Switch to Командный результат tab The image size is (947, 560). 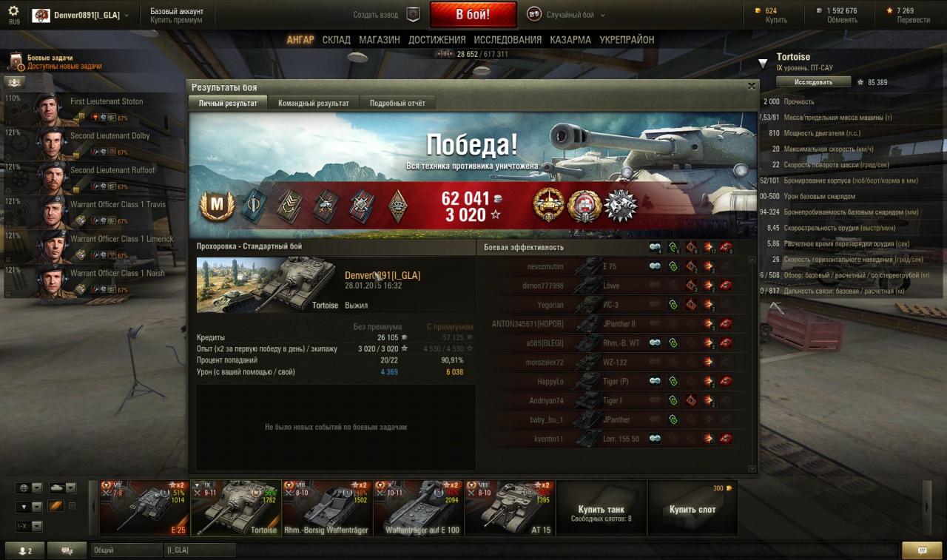point(314,103)
